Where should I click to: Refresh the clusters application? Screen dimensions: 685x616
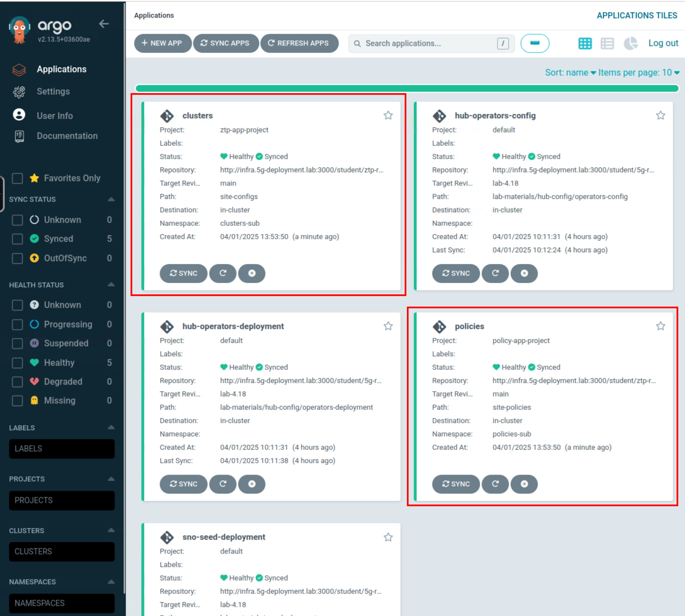pos(223,273)
